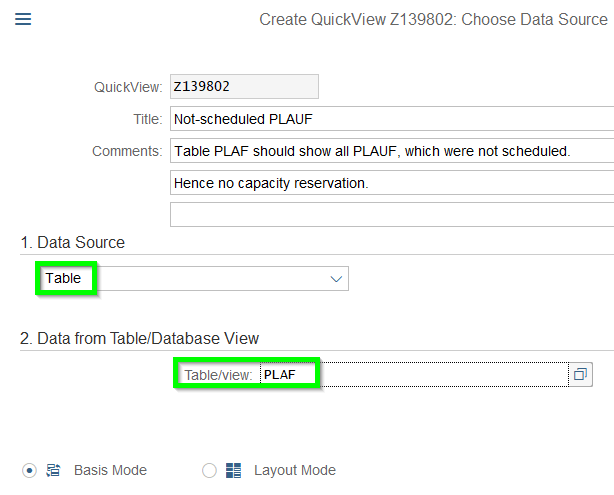Click the '2. Data from Table/Database View' heading

(140, 338)
